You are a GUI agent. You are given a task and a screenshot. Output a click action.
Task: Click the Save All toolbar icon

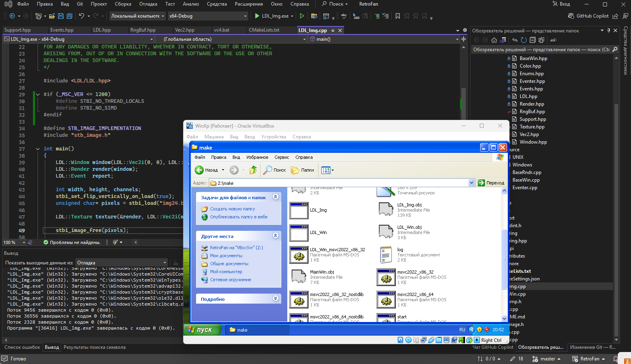[x=70, y=16]
